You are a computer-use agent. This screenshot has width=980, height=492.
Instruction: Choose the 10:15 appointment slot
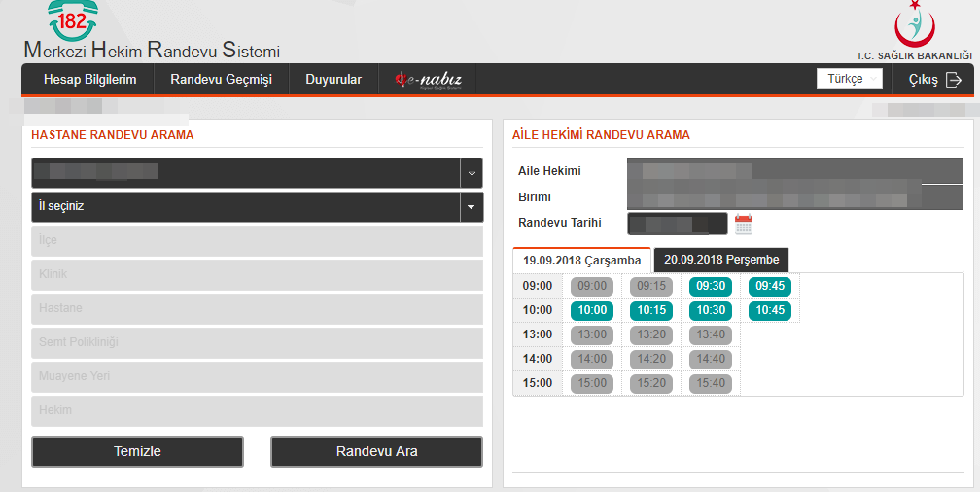click(650, 311)
